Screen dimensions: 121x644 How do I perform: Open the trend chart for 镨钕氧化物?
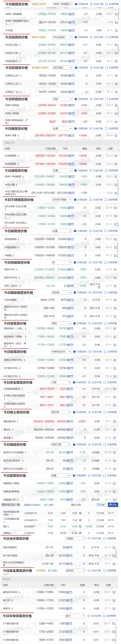point(115,421)
